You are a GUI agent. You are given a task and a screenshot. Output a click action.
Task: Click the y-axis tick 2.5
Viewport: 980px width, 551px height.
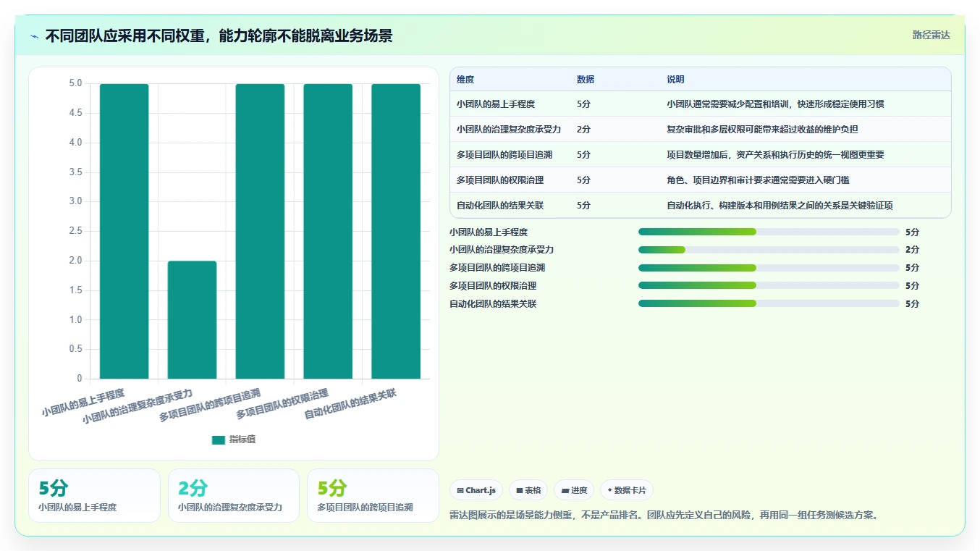(75, 231)
